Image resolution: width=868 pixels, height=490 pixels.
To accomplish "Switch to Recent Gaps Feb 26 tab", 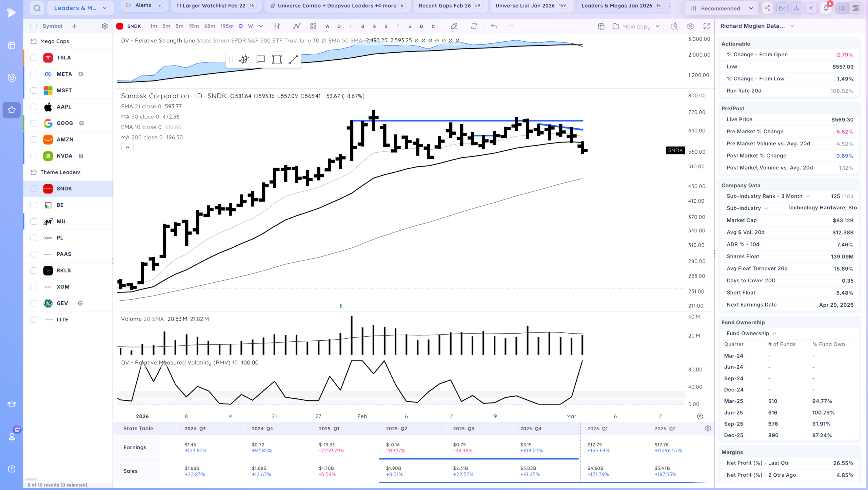I will (x=450, y=6).
